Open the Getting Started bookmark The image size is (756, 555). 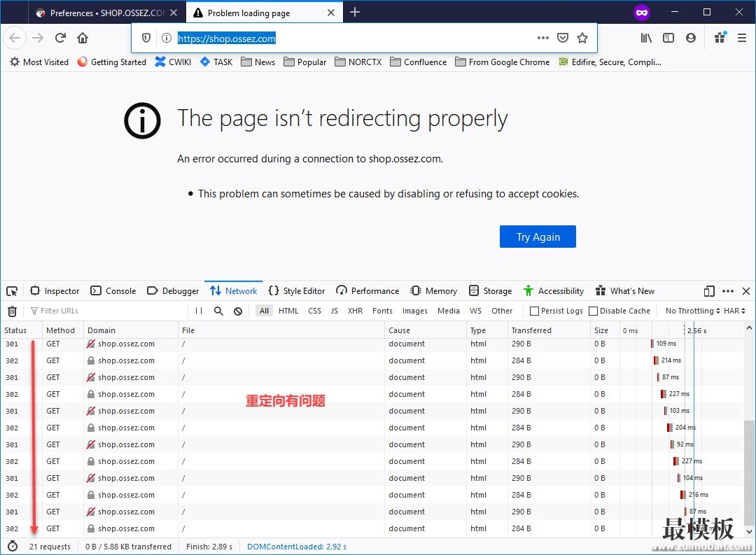click(111, 62)
